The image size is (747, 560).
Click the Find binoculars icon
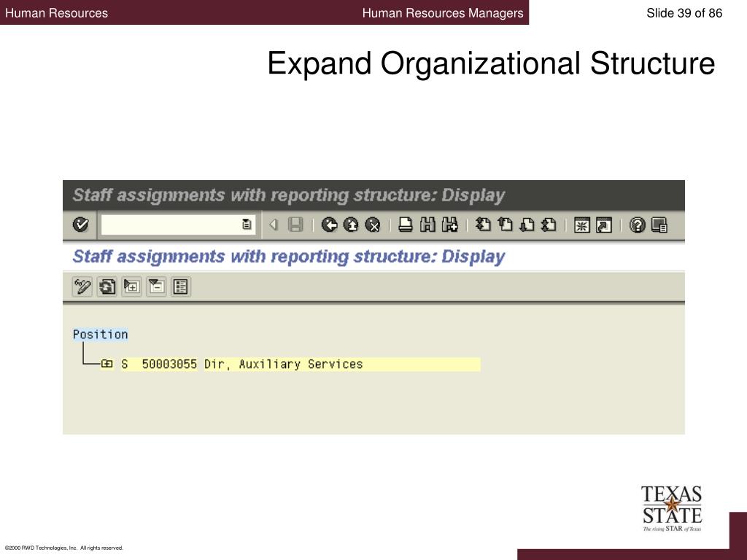click(427, 225)
